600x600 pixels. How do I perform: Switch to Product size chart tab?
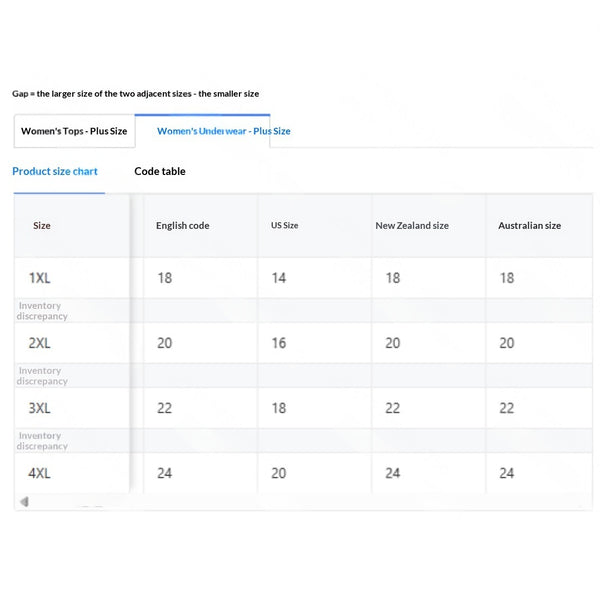point(55,171)
